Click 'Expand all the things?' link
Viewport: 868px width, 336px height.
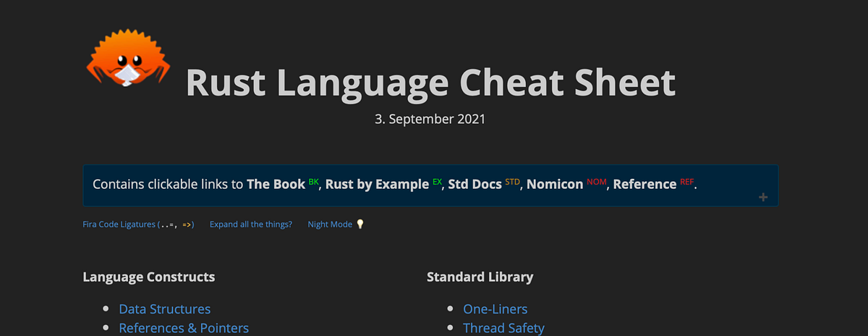click(251, 224)
